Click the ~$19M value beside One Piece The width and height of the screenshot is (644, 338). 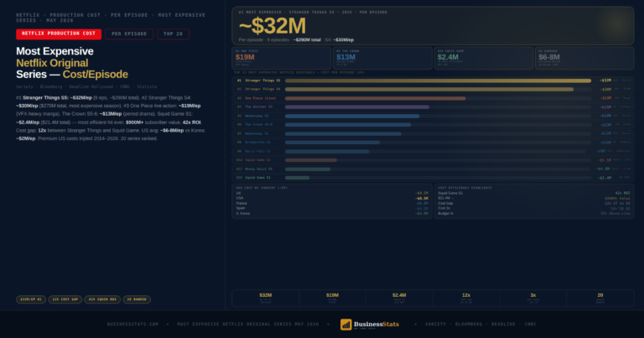tap(605, 99)
